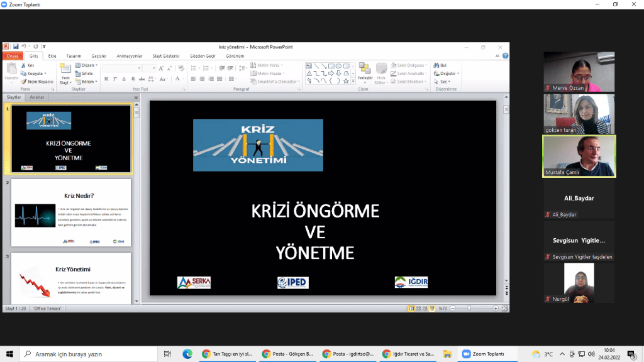Image resolution: width=644 pixels, height=362 pixels.
Task: Click fit slide to window icon
Action: pos(504,309)
